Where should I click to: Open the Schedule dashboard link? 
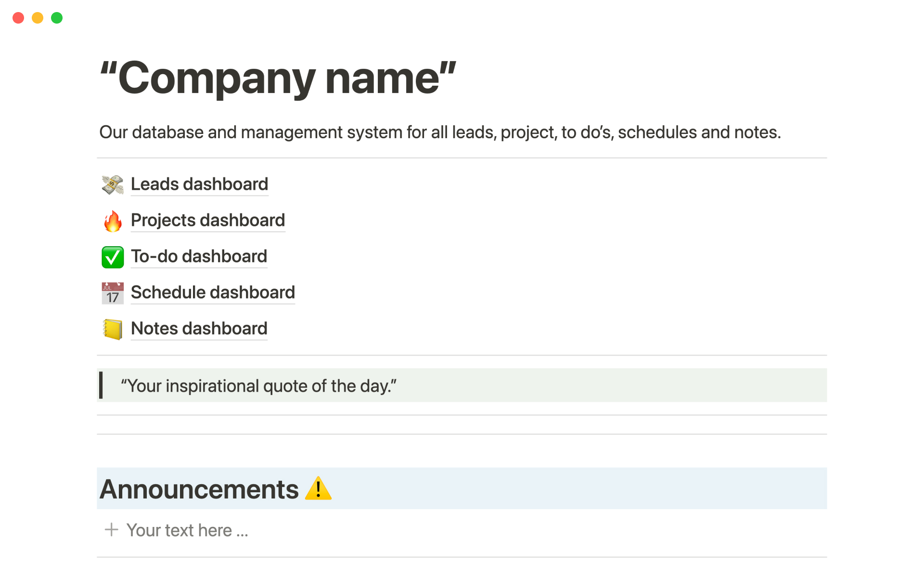[213, 293]
